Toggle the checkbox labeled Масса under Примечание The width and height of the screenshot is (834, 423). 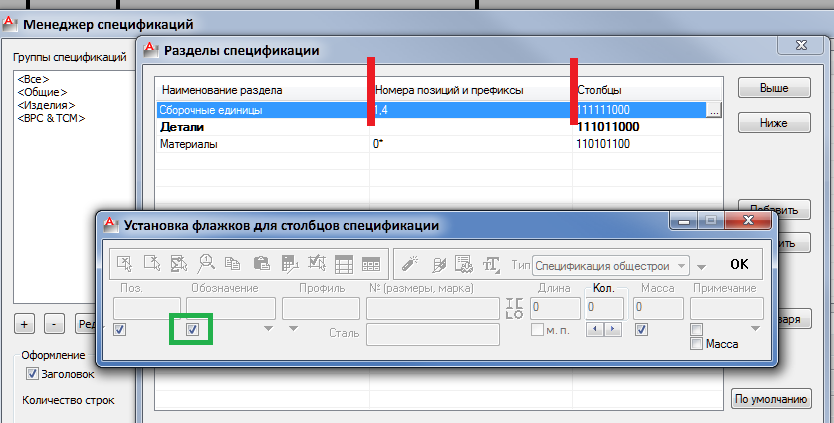point(696,344)
